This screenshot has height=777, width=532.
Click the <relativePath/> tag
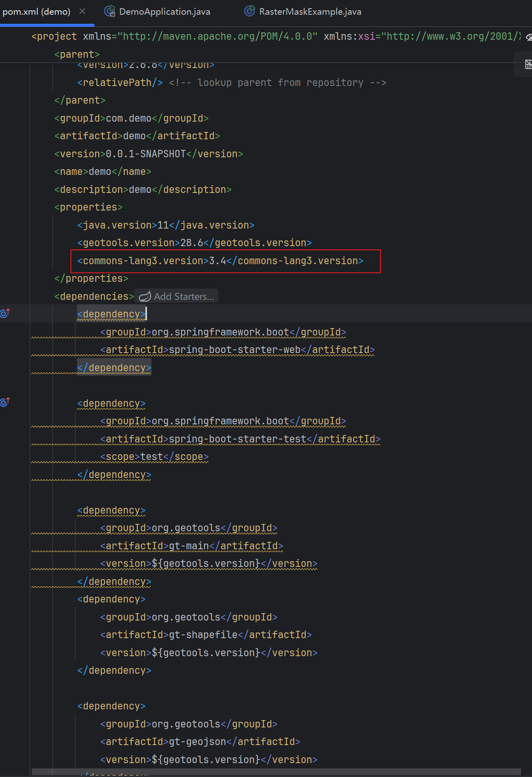click(120, 83)
